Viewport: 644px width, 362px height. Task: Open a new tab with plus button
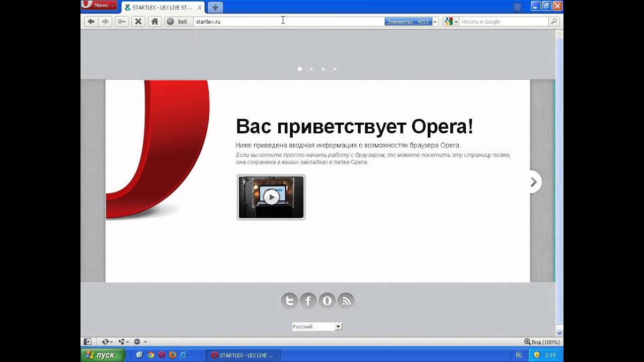tap(215, 8)
